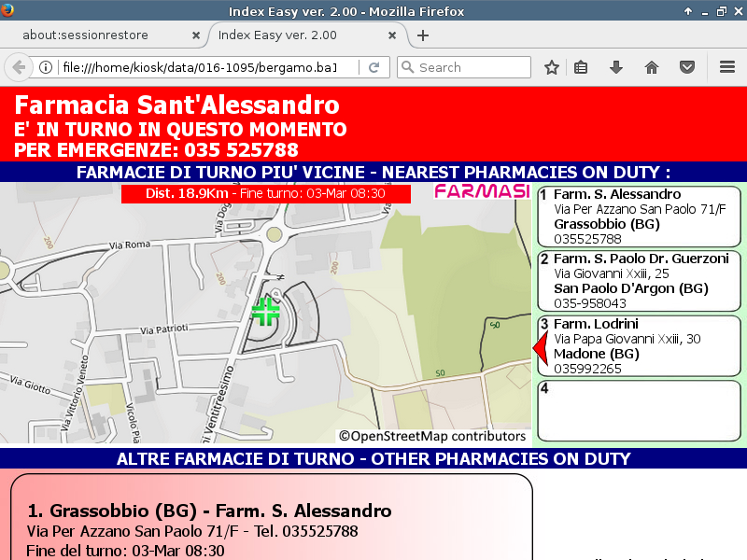The height and width of the screenshot is (560, 747).
Task: Click the reload page button
Action: (x=373, y=67)
